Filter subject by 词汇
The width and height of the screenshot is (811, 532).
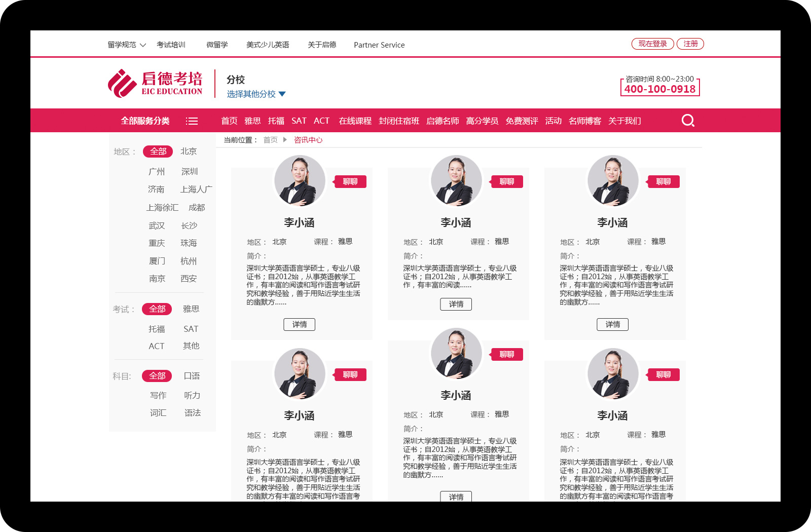pos(158,413)
